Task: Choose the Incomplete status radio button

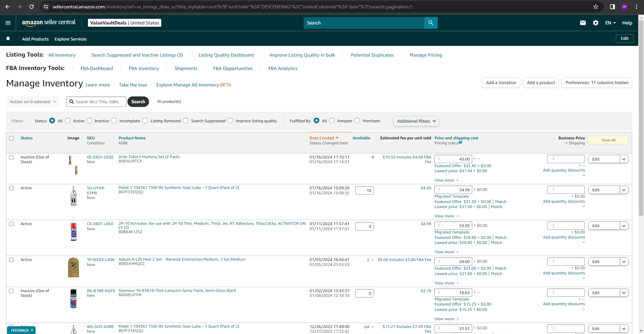Action: coord(114,121)
